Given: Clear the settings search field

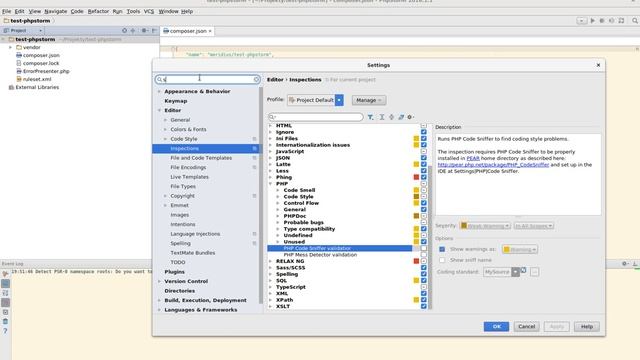Looking at the screenshot, I should (x=256, y=80).
